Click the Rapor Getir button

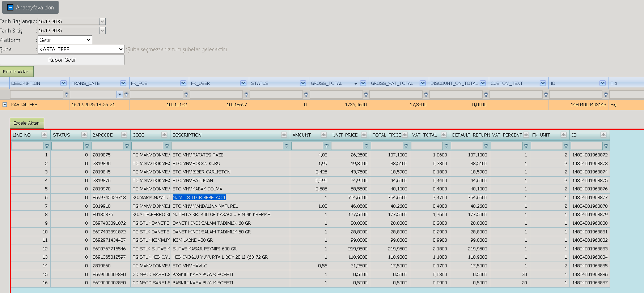tap(62, 60)
